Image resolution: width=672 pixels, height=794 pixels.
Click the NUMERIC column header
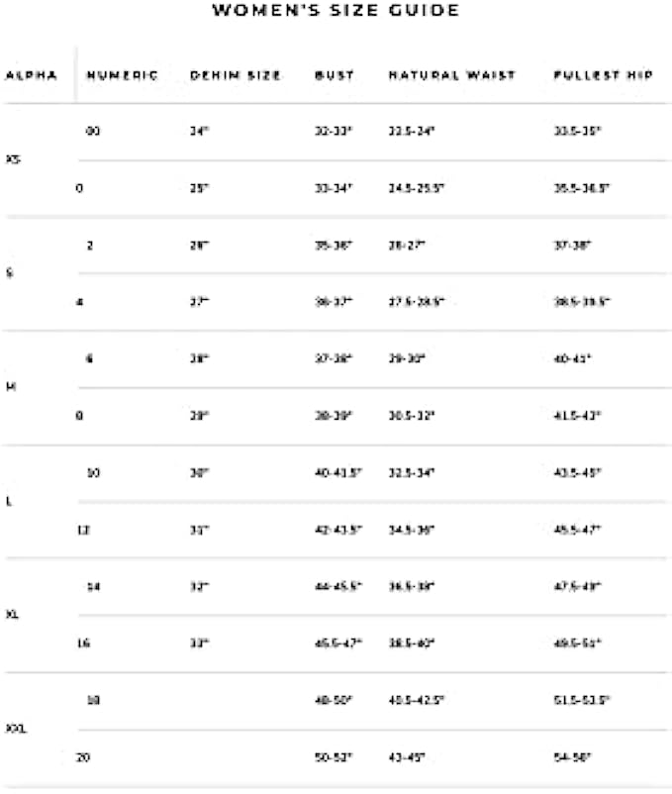(123, 75)
